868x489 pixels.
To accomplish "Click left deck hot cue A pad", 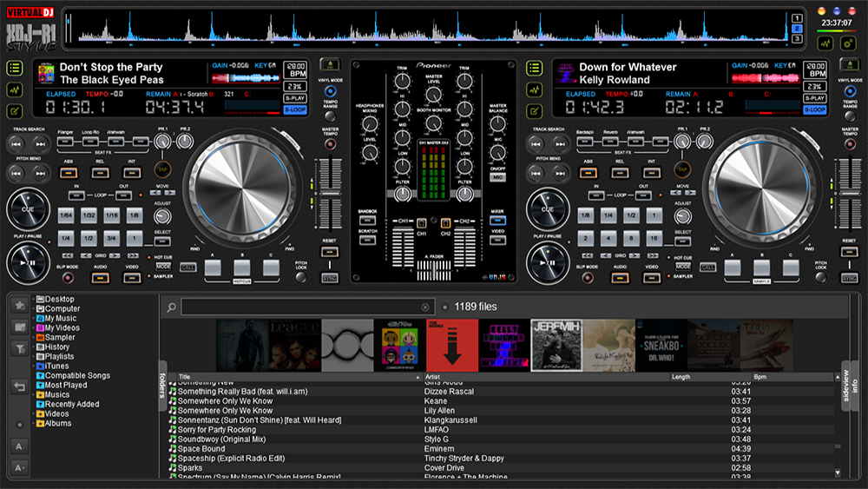I will point(213,268).
